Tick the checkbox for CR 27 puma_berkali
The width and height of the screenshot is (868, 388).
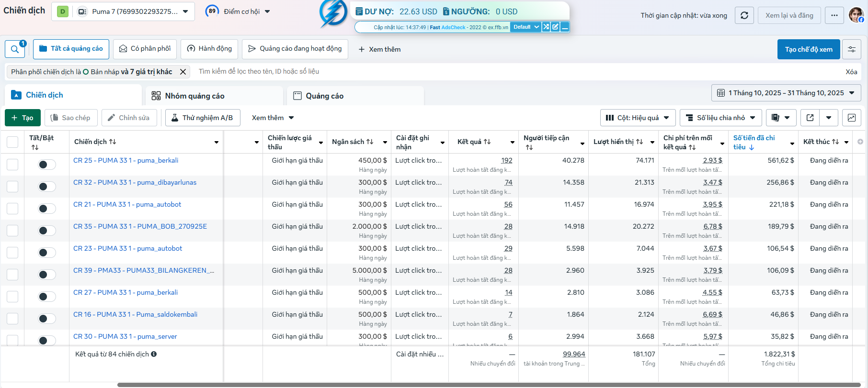coord(12,297)
